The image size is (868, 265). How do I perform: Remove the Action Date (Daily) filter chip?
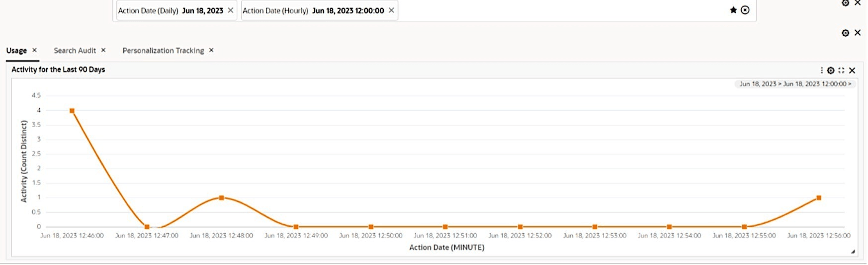(230, 10)
